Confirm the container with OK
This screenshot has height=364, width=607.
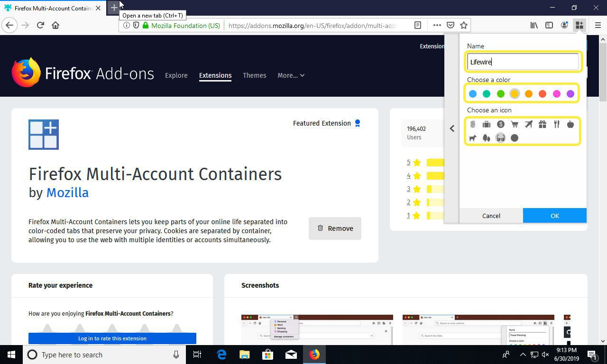click(555, 216)
